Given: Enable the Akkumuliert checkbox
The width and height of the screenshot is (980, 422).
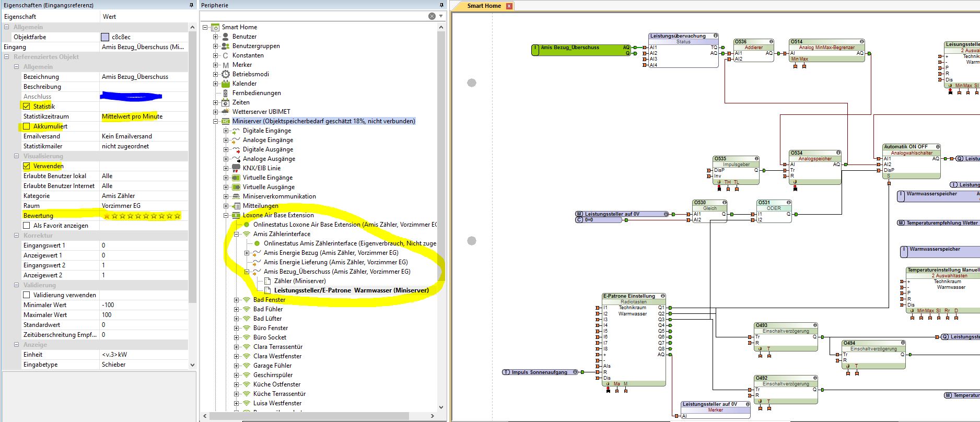Looking at the screenshot, I should point(27,126).
